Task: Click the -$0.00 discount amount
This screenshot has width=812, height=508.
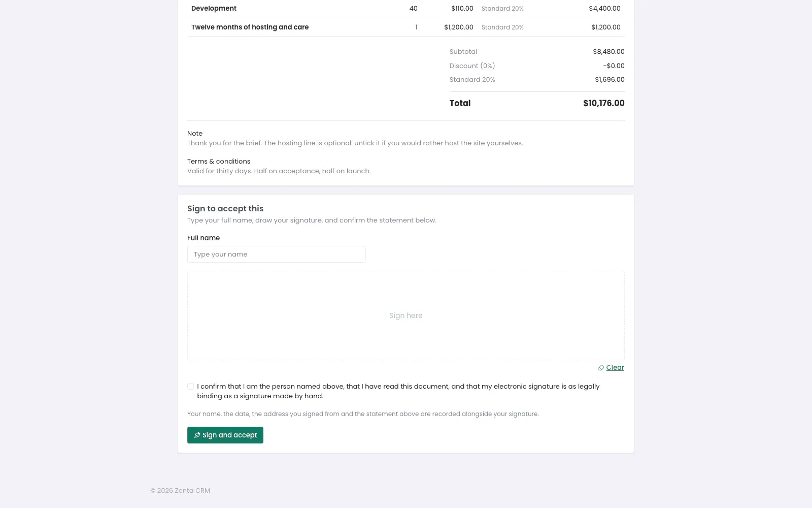Action: tap(614, 66)
